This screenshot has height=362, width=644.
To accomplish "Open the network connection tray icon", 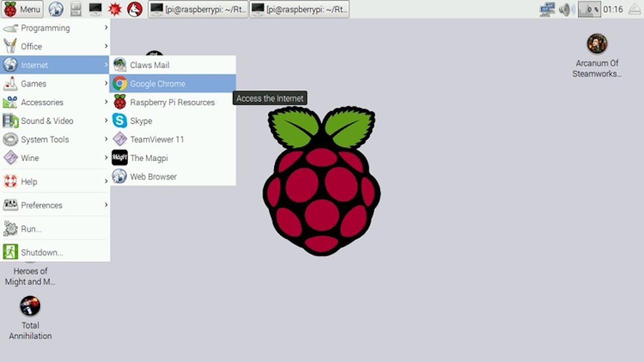I will [x=547, y=9].
